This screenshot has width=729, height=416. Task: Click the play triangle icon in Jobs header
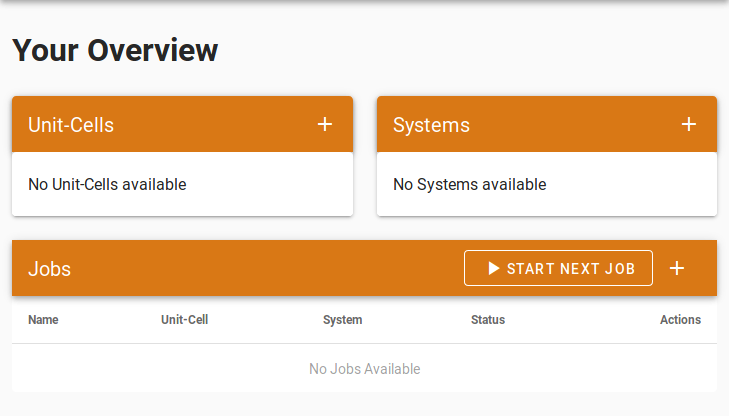pos(493,268)
